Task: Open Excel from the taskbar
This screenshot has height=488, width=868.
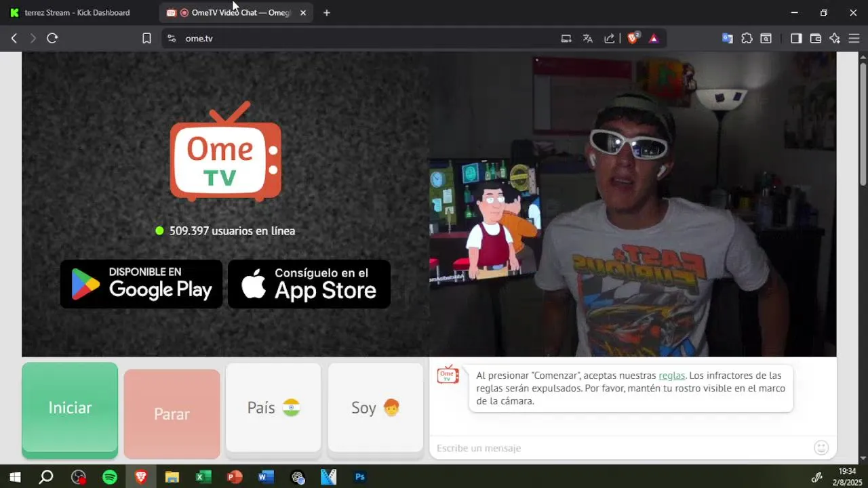Action: click(203, 477)
